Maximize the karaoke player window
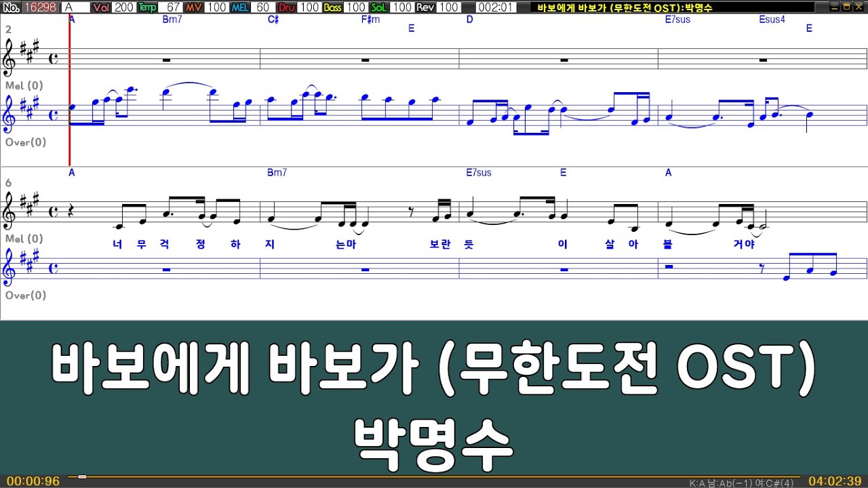 tap(846, 7)
